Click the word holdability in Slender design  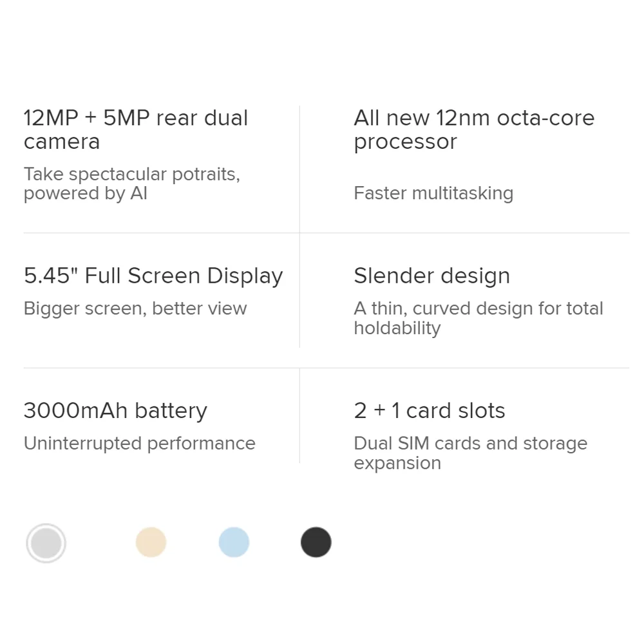click(x=397, y=328)
